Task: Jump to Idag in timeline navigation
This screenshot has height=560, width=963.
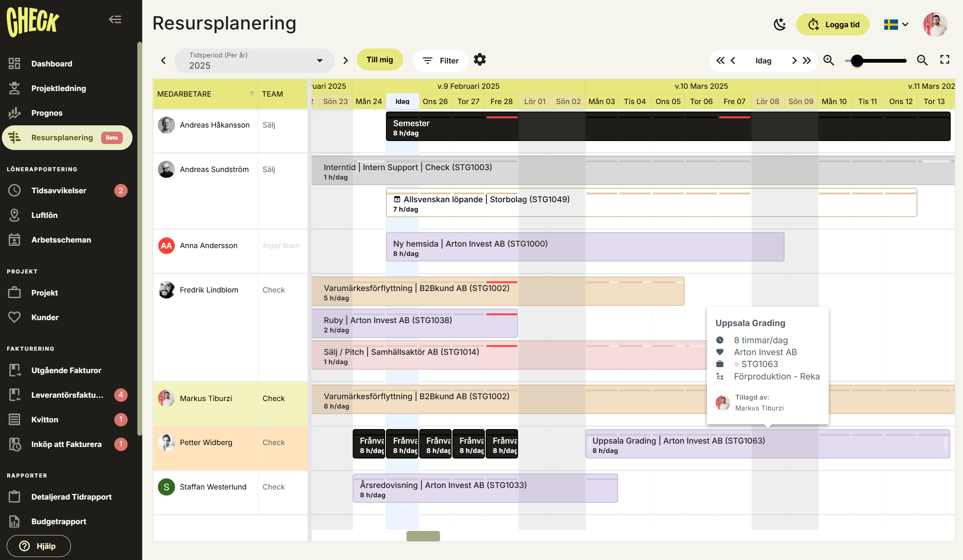Action: [x=763, y=61]
